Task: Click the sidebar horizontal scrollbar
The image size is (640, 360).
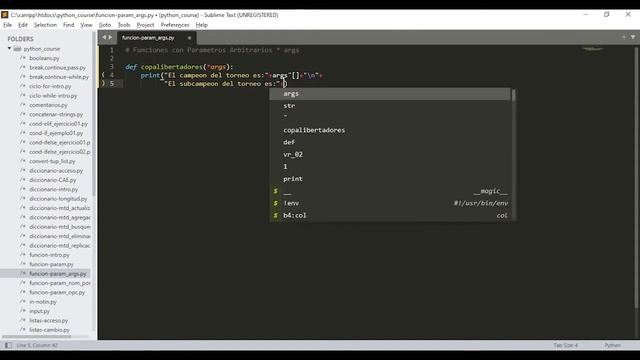Action: pyautogui.click(x=37, y=337)
